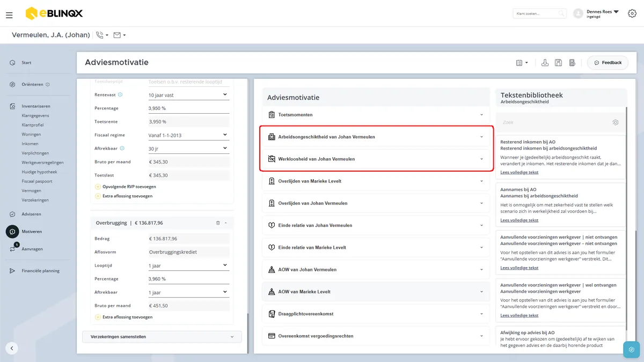Select Klantprofiel under Inventariseren

(x=33, y=125)
